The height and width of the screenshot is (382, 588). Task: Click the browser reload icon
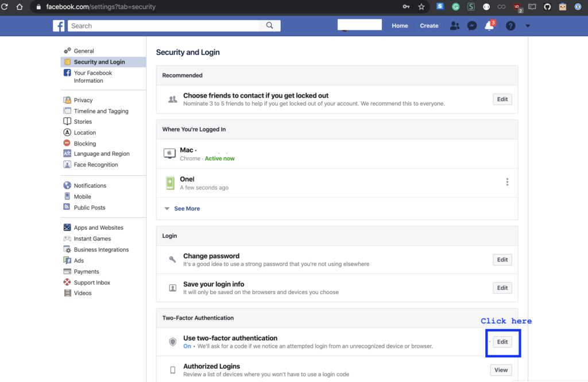click(6, 7)
